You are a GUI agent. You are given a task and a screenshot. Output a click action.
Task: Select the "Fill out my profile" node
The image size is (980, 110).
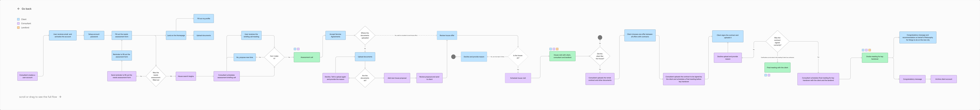tap(203, 19)
